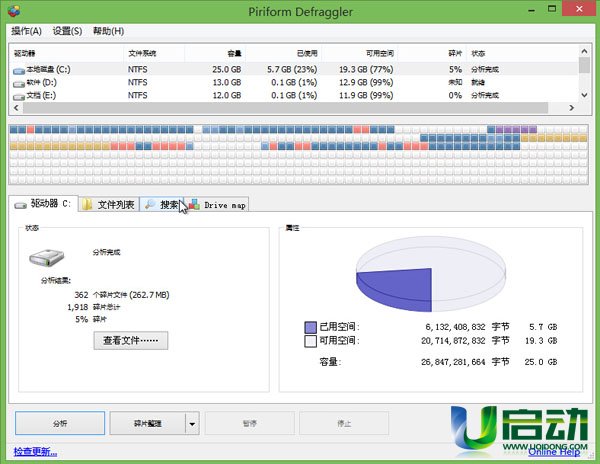The image size is (600, 464).
Task: Maximize the Defraggler window
Action: [x=552, y=8]
